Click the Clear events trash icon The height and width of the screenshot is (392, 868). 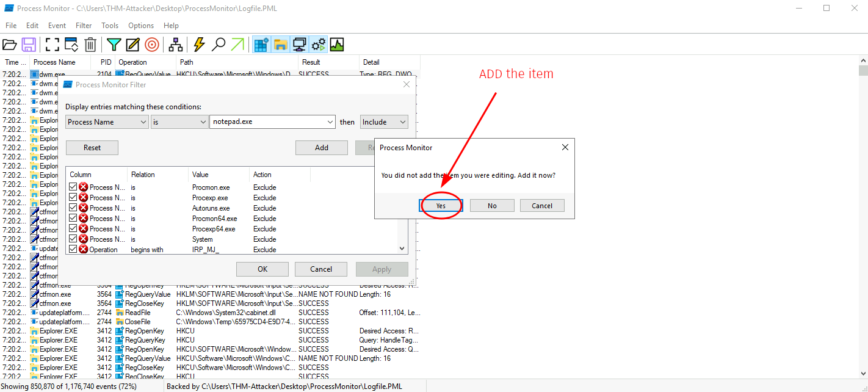pyautogui.click(x=90, y=45)
